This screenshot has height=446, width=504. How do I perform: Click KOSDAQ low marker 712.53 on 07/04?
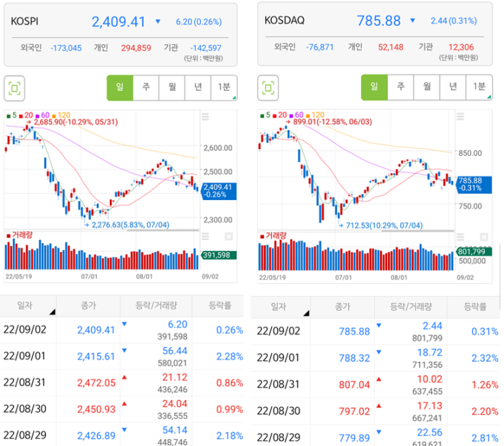click(381, 226)
